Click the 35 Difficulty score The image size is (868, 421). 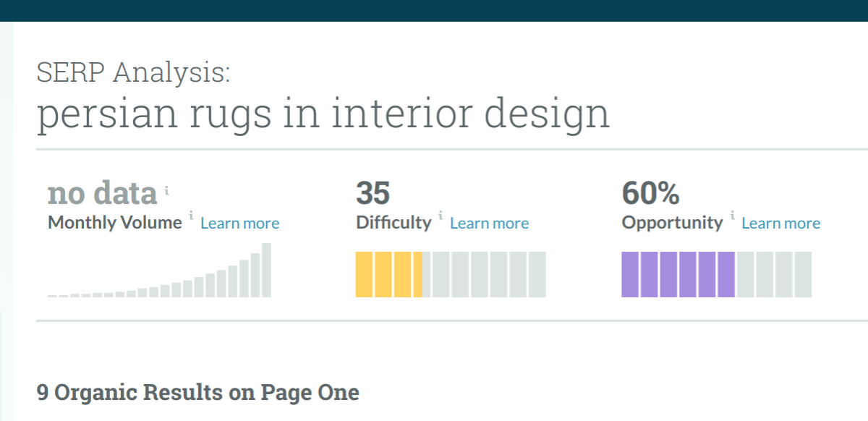(x=373, y=193)
